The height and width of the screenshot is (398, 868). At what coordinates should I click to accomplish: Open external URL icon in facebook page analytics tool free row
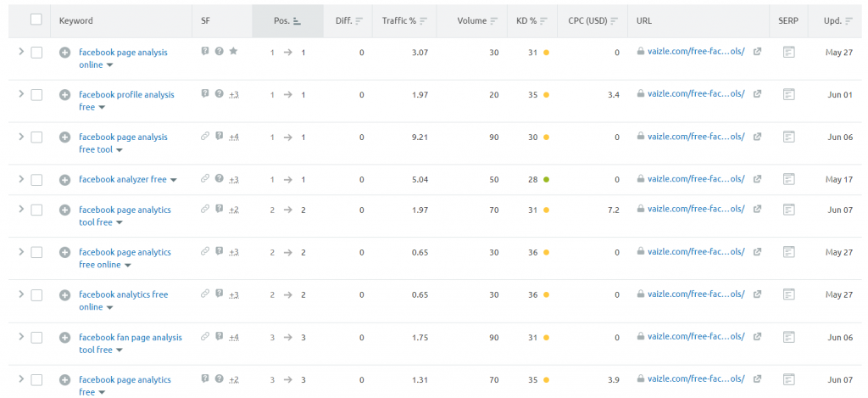[757, 209]
